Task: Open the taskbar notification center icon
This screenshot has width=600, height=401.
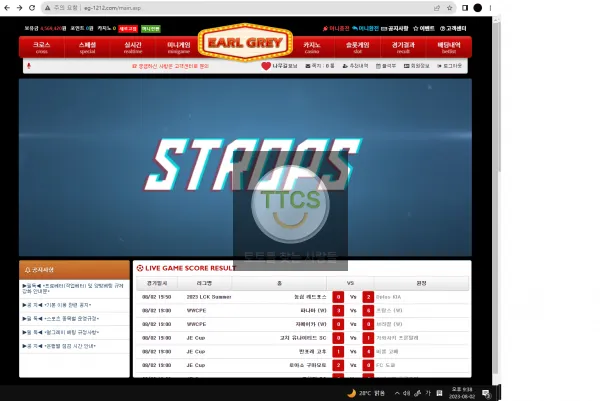Action: pyautogui.click(x=486, y=393)
